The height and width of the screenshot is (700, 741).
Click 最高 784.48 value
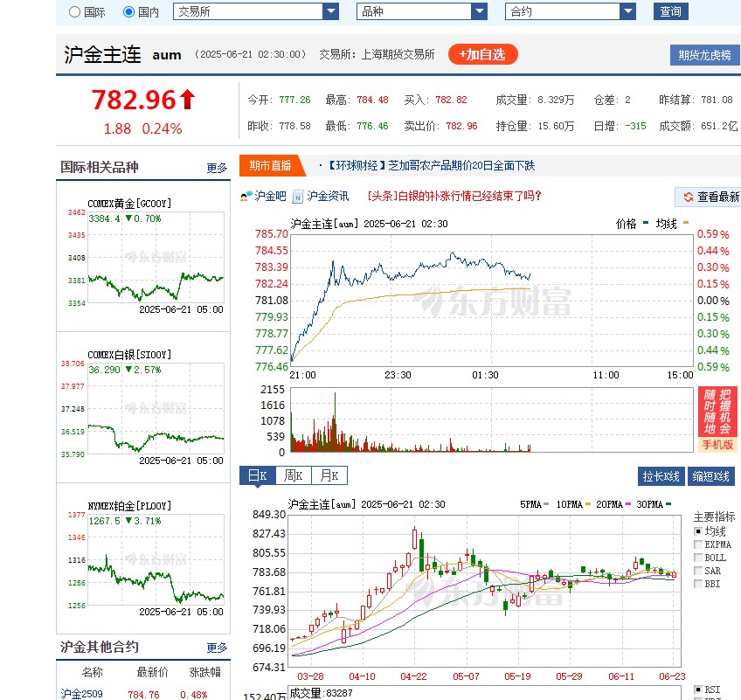(372, 100)
